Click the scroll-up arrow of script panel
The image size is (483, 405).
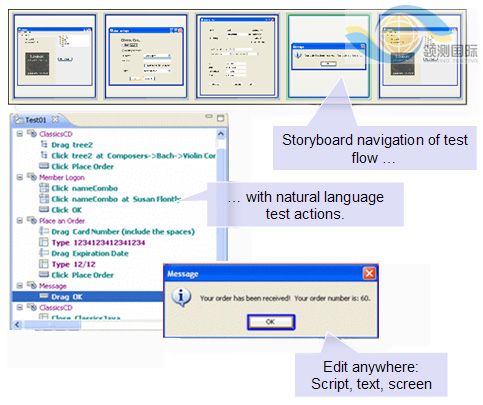(221, 134)
